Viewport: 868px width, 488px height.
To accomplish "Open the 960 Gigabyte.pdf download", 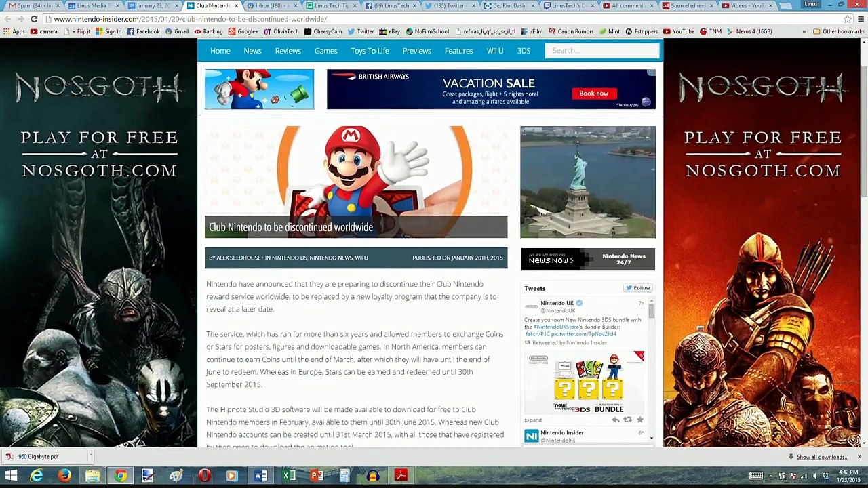I will pos(43,457).
